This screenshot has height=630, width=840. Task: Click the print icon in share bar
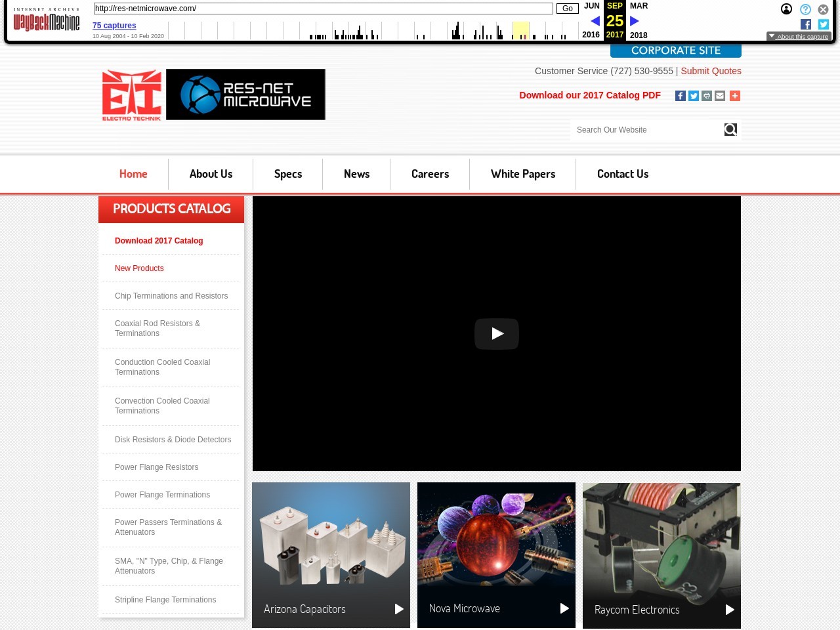pos(707,96)
